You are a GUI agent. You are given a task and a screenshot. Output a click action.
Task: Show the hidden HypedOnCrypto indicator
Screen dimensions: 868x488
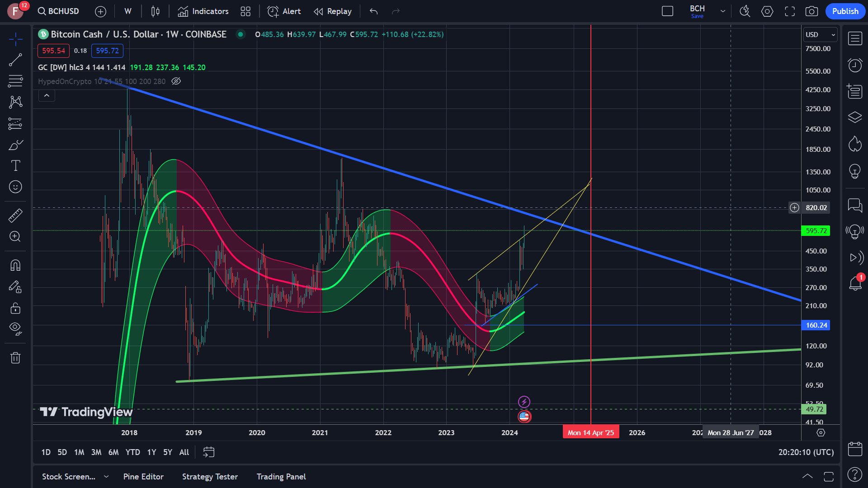(x=176, y=81)
